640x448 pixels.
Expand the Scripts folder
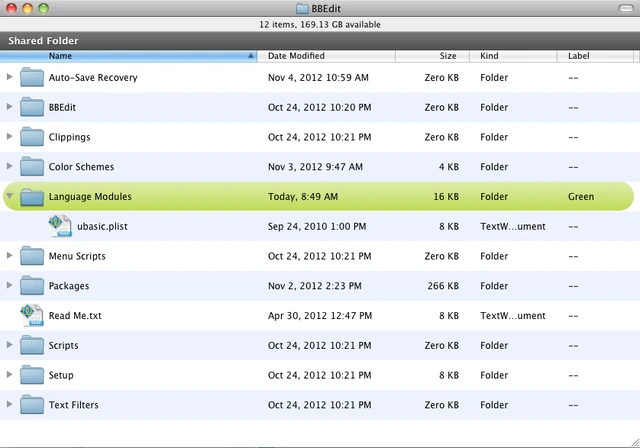point(9,345)
